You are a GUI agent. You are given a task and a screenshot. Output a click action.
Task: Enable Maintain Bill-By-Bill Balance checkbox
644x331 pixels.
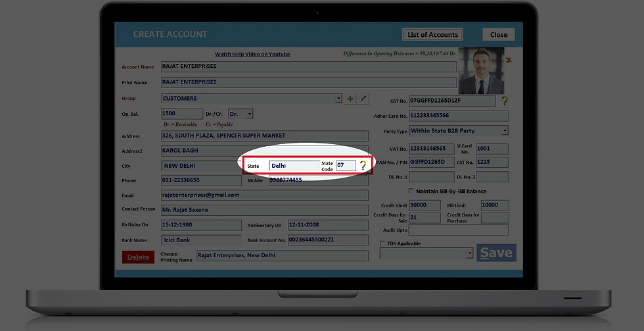point(411,191)
